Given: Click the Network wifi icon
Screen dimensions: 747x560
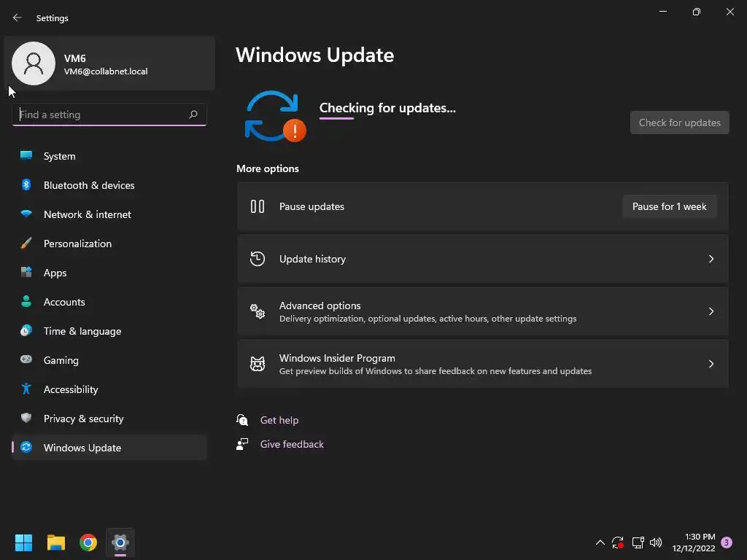Looking at the screenshot, I should point(26,214).
